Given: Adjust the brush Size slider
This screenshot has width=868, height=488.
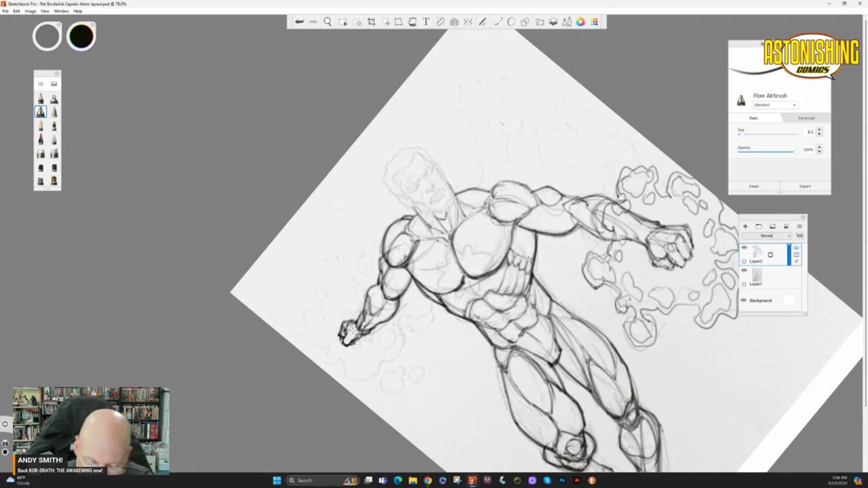Looking at the screenshot, I should coord(767,134).
